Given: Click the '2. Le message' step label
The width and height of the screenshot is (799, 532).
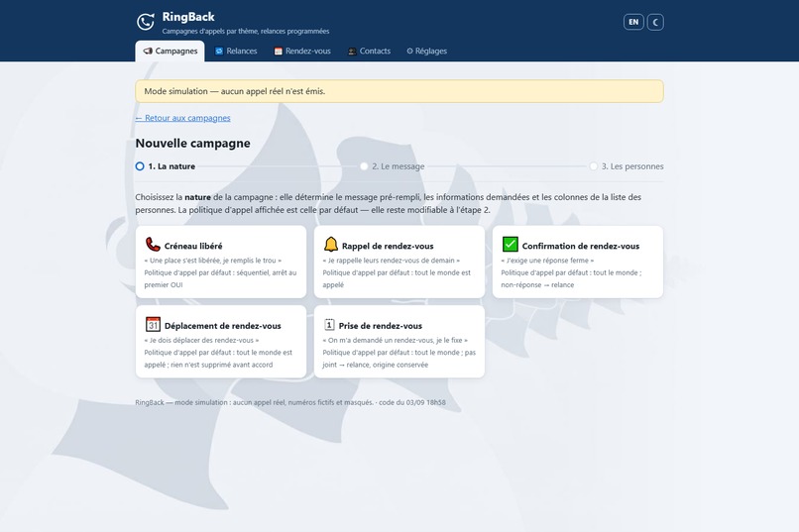Looking at the screenshot, I should [x=398, y=166].
